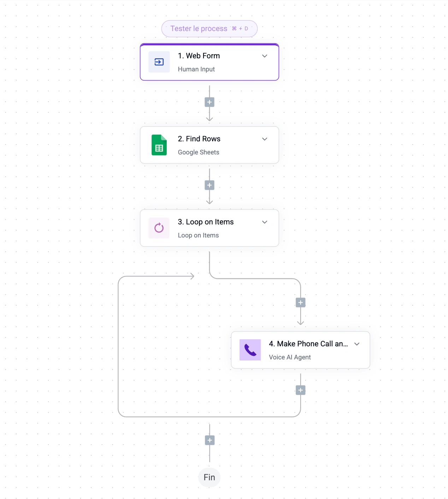Screen dimensions: 448x499
Task: Click the Web Form human input icon
Action: [x=159, y=62]
